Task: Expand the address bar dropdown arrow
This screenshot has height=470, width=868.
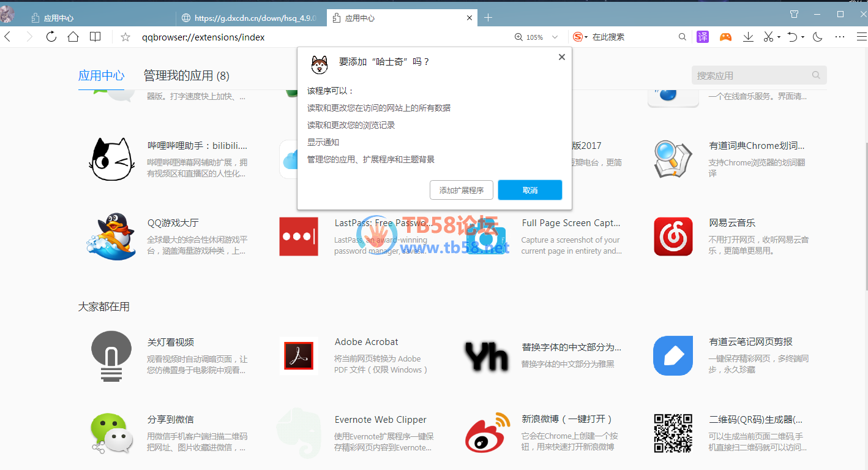Action: click(555, 37)
